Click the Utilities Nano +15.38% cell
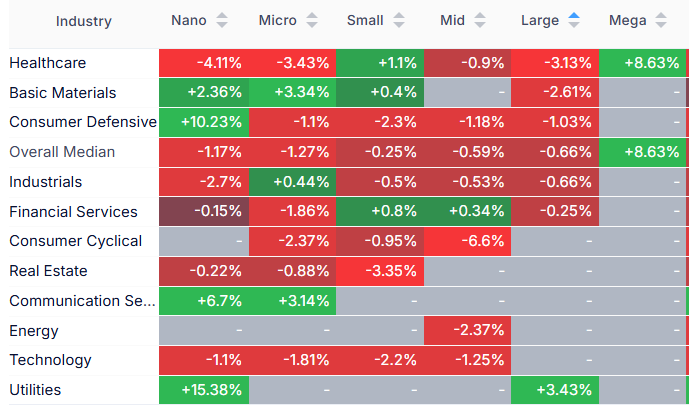The image size is (689, 413). (204, 390)
